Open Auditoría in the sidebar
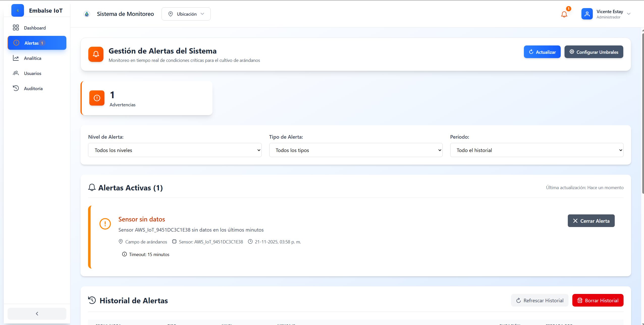644x325 pixels. [x=33, y=88]
